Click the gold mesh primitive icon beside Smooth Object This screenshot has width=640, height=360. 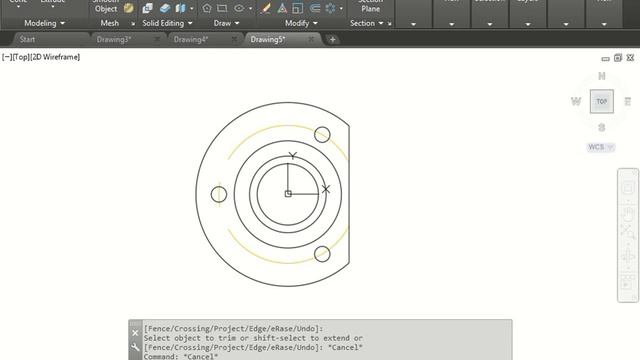tap(129, 8)
